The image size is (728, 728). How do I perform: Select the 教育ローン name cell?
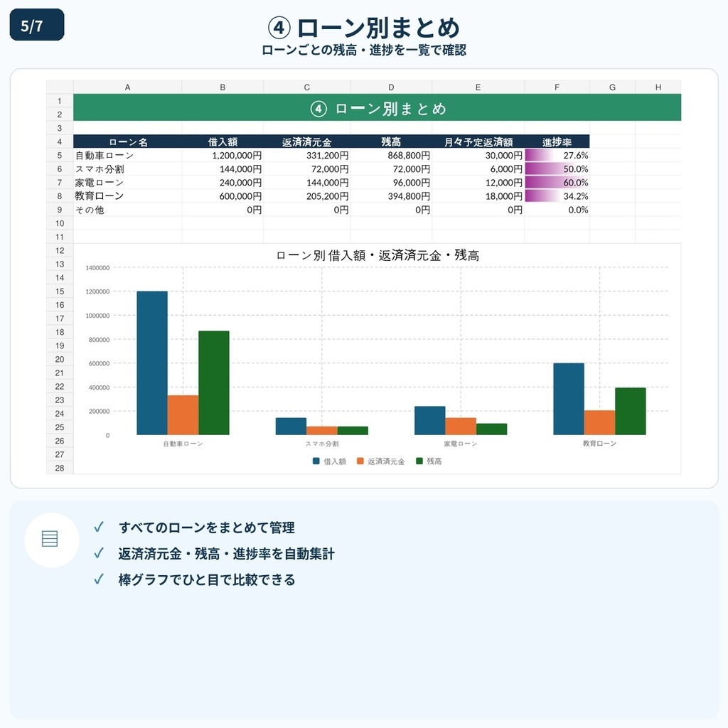coord(127,196)
